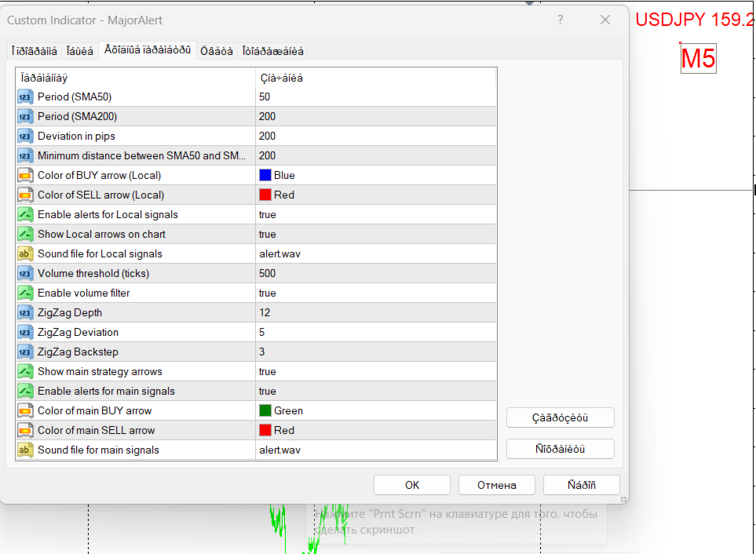Click the parameter name column header
756x554 pixels.
(x=136, y=78)
